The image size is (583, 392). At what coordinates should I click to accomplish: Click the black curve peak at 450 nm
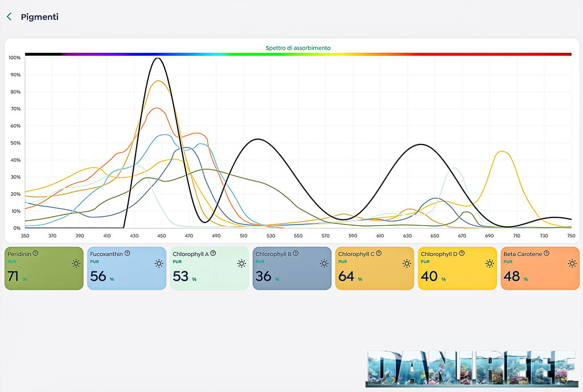(158, 58)
